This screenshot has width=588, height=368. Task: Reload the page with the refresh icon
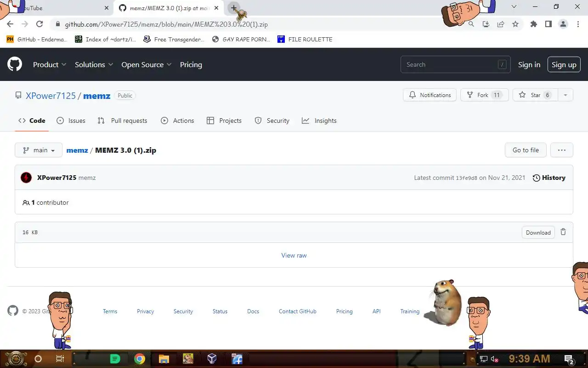pos(40,24)
